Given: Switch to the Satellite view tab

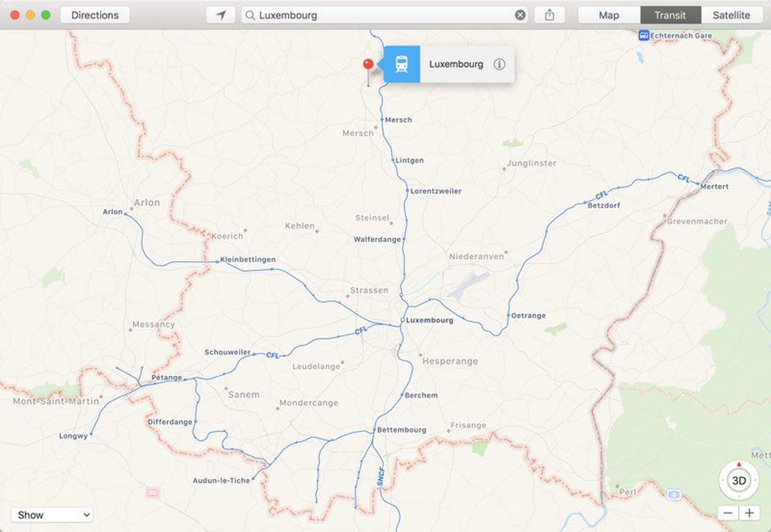Looking at the screenshot, I should [731, 15].
